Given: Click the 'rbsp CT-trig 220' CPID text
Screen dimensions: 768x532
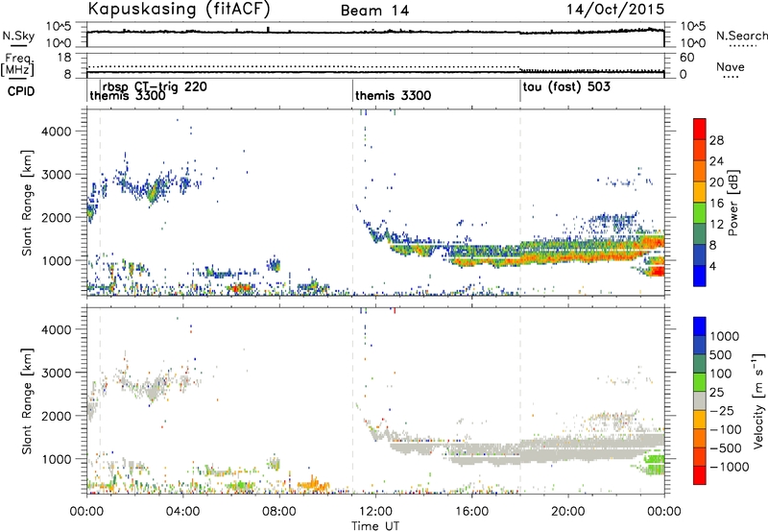Looking at the screenshot, I should [155, 86].
